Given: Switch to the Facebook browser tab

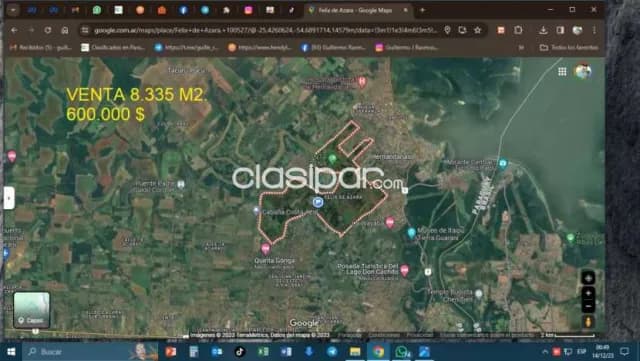Looking at the screenshot, I should pos(183,10).
